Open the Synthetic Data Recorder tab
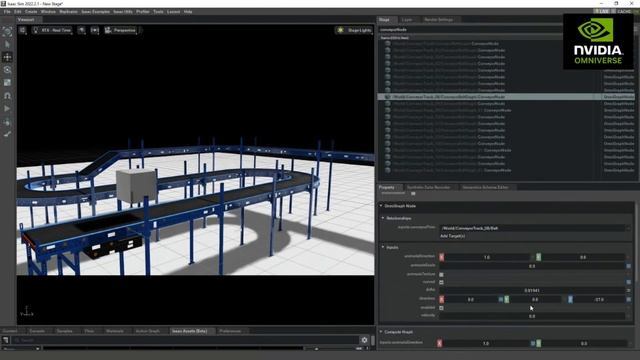Image resolution: width=640 pixels, height=360 pixels. coord(429,187)
